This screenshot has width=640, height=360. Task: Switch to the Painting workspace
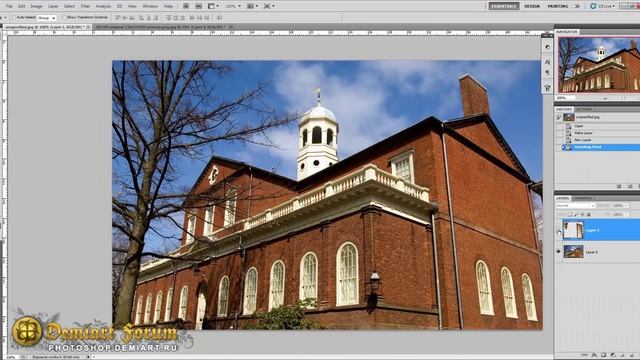558,6
